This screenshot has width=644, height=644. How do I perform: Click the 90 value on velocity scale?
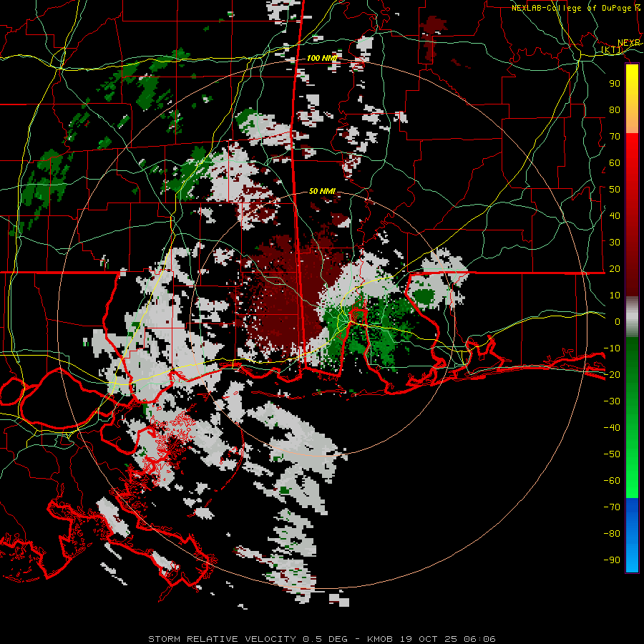coord(615,84)
